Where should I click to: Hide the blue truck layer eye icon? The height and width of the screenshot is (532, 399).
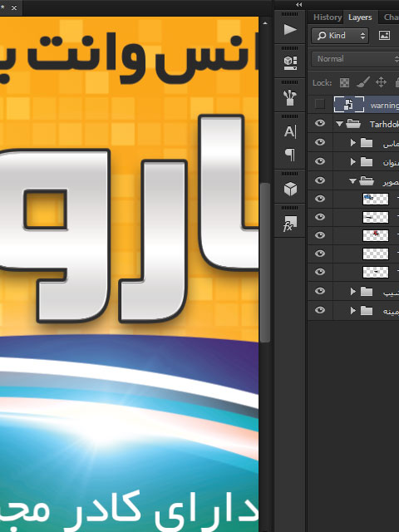click(x=319, y=198)
